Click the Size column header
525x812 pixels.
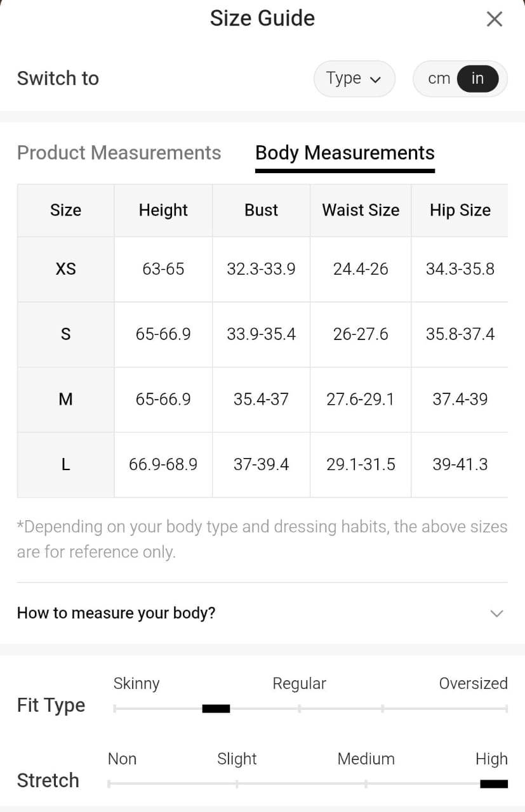(65, 210)
